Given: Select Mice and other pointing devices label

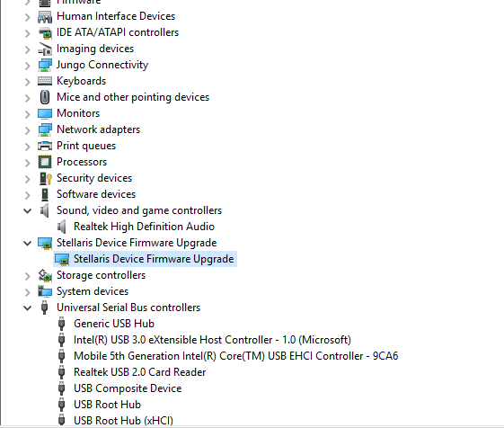Looking at the screenshot, I should click(133, 97).
